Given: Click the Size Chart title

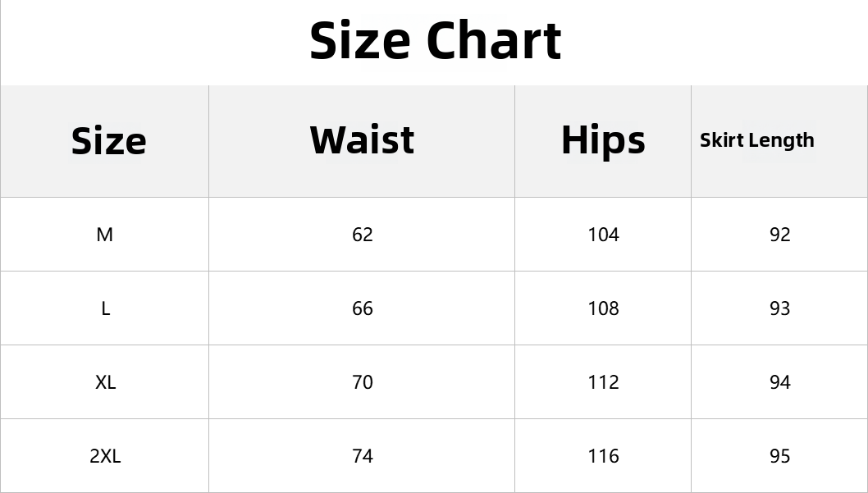Looking at the screenshot, I should 435,40.
